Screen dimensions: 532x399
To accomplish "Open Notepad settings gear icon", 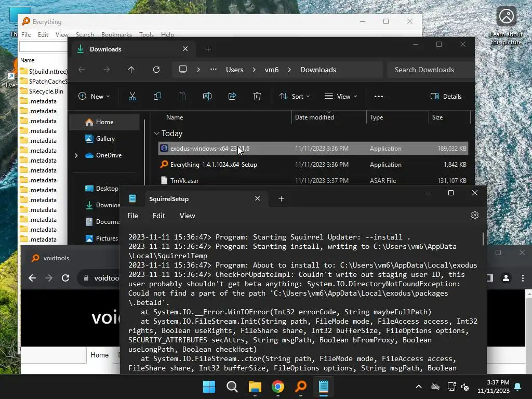I will point(475,215).
